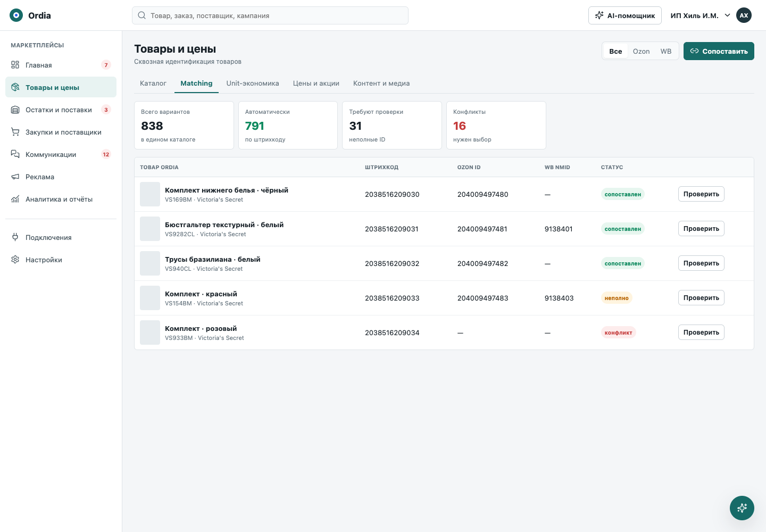Click Проверить for Бюстгальтер текстурный белый
The height and width of the screenshot is (532, 766).
(701, 229)
